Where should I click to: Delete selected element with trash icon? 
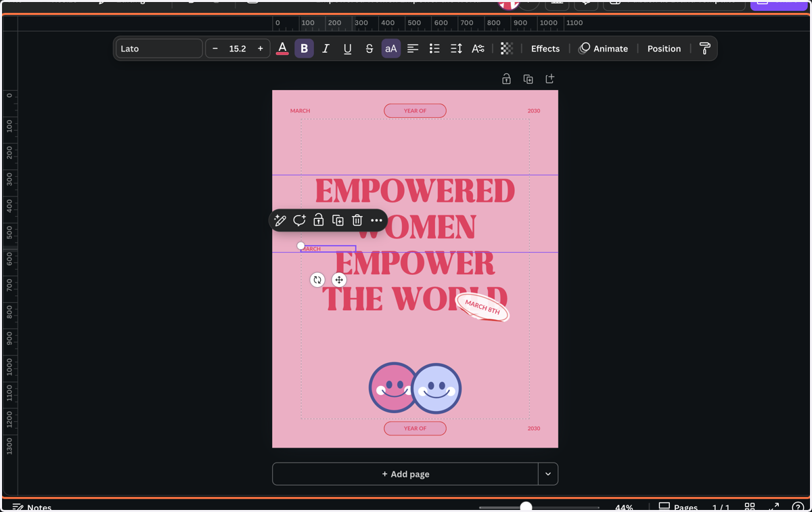click(357, 220)
